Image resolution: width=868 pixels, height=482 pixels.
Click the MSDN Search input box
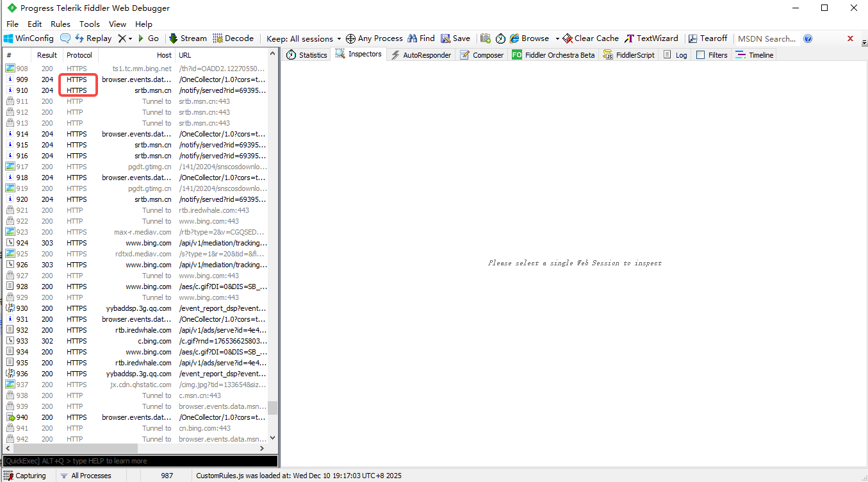767,38
